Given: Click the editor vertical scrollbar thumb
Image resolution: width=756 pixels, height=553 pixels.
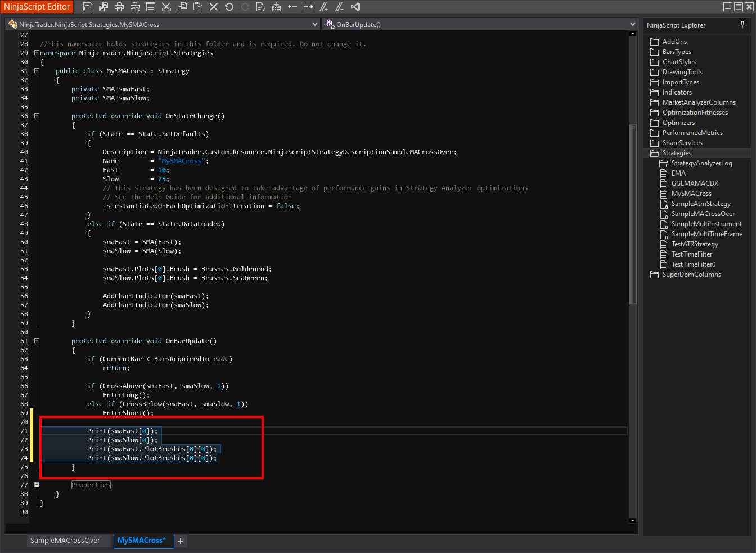Looking at the screenshot, I should (633, 214).
